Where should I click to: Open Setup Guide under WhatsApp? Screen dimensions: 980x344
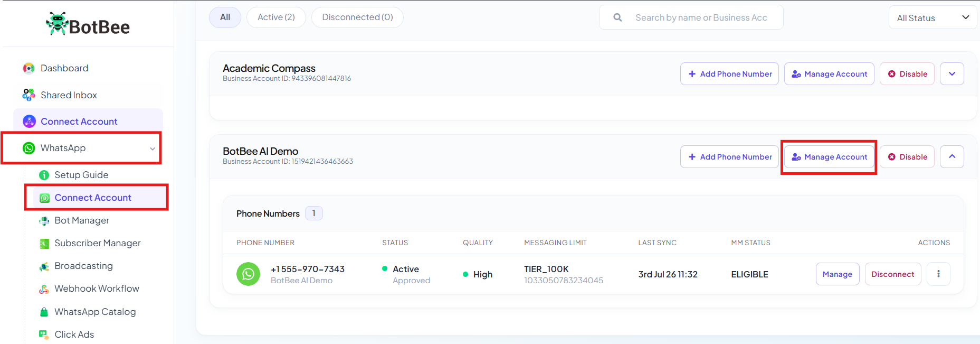81,175
